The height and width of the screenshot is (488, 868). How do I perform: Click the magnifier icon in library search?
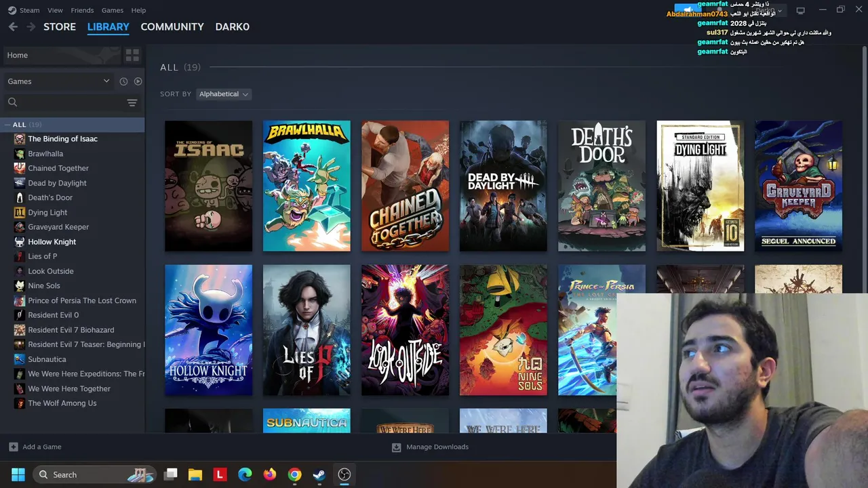12,102
